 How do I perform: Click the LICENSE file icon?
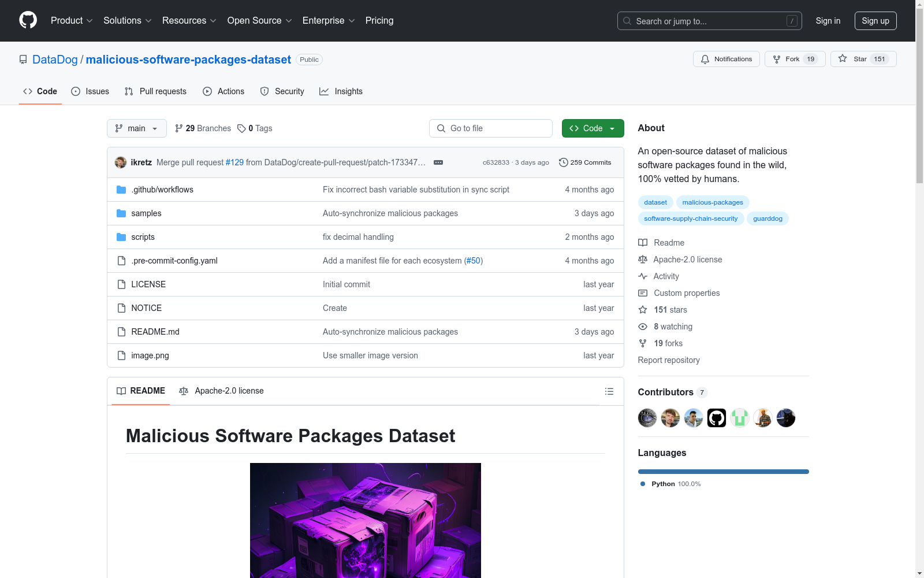pyautogui.click(x=121, y=284)
